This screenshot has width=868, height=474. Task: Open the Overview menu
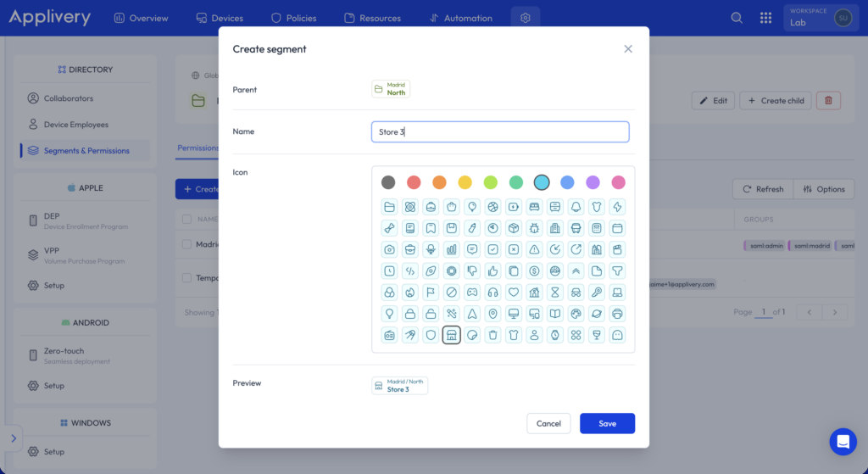coord(141,18)
